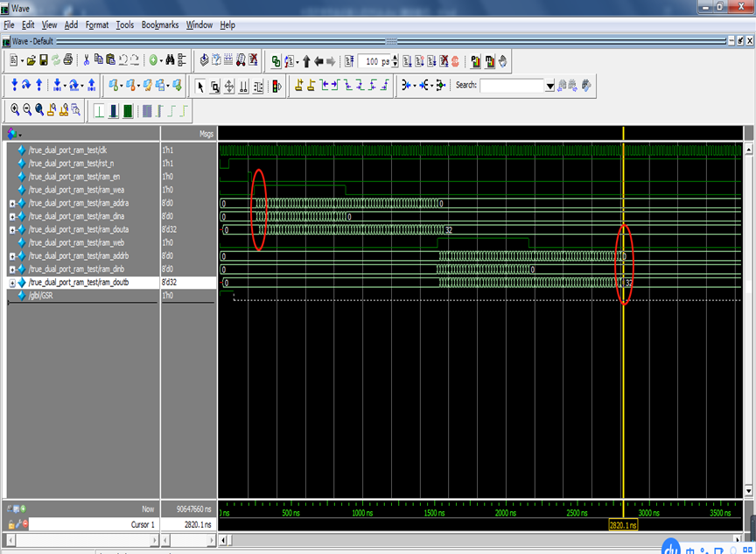Expand the ram_doutb signal bus
Viewport: 756px width, 554px height.
click(12, 283)
